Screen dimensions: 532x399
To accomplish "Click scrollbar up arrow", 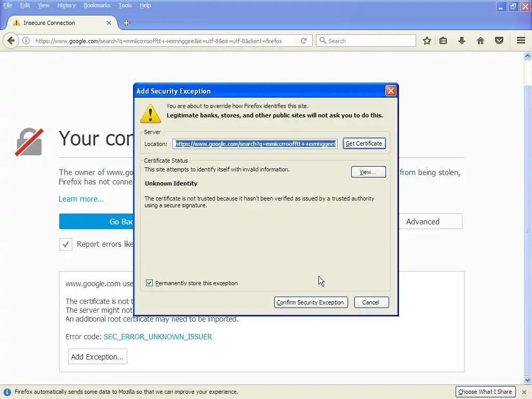I will pos(527,56).
